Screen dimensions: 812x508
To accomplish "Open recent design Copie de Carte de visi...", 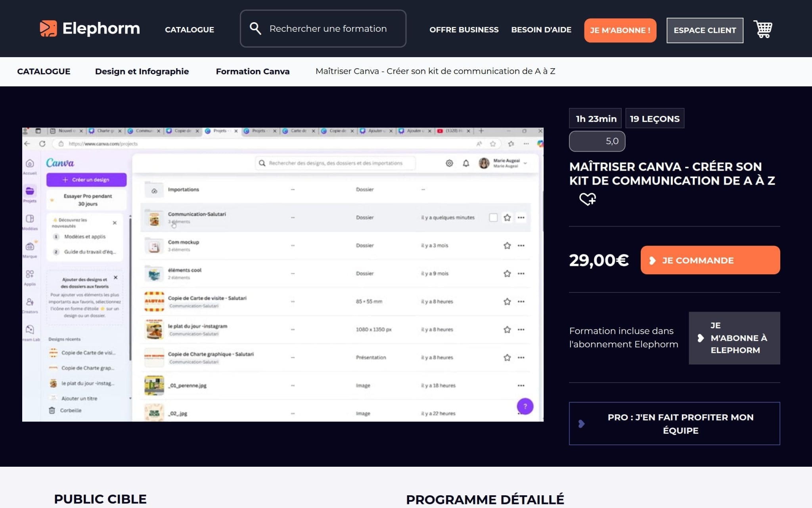I will tap(82, 352).
